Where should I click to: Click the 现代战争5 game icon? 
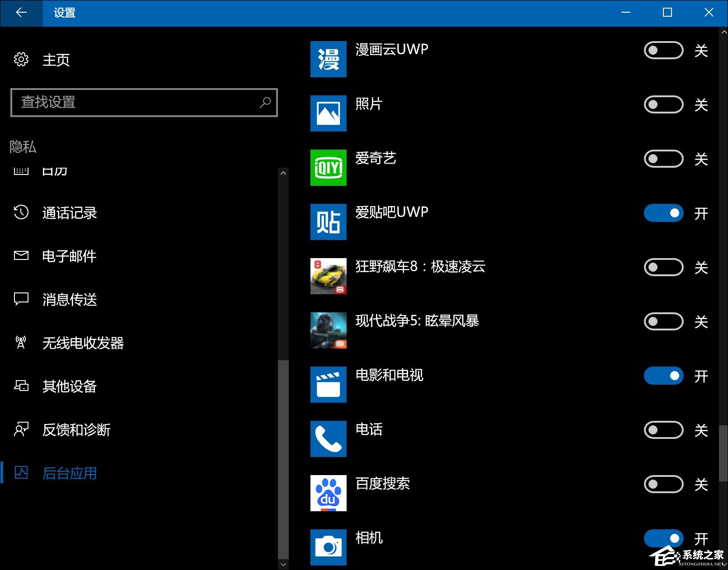click(328, 330)
